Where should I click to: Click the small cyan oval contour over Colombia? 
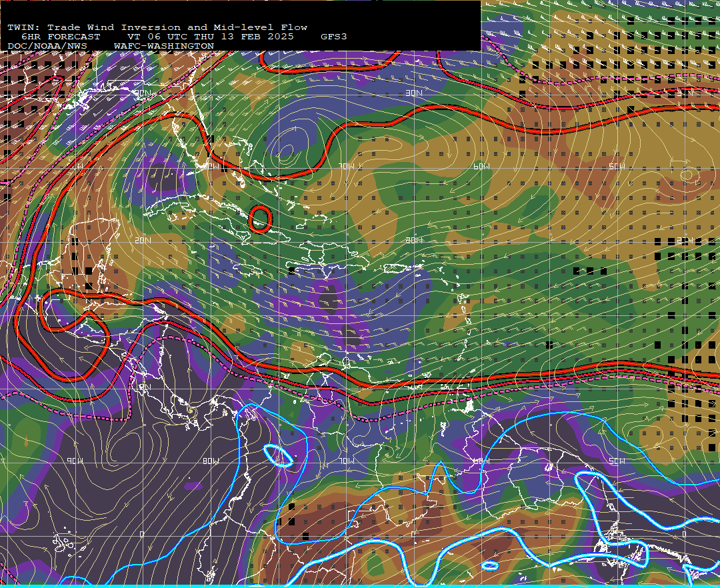point(278,456)
